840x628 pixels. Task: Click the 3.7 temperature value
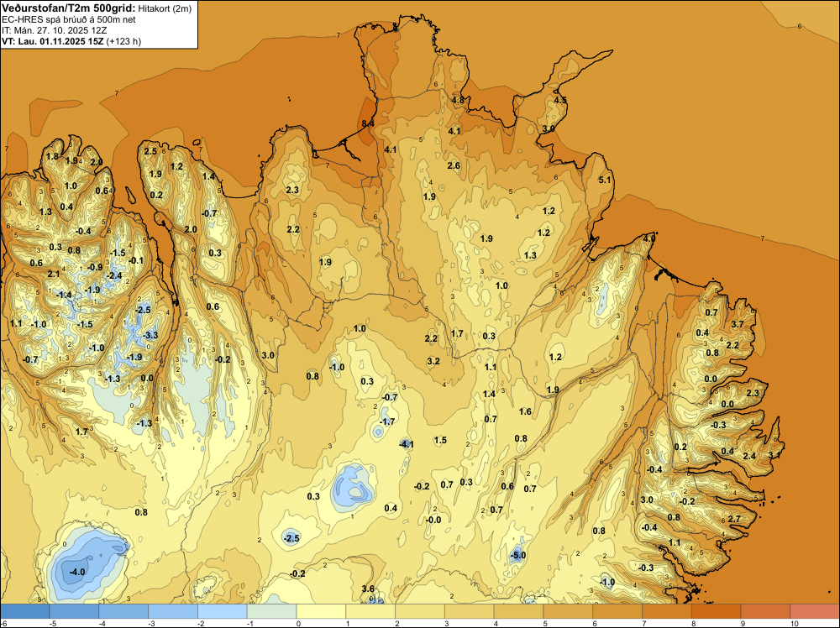[x=738, y=324]
